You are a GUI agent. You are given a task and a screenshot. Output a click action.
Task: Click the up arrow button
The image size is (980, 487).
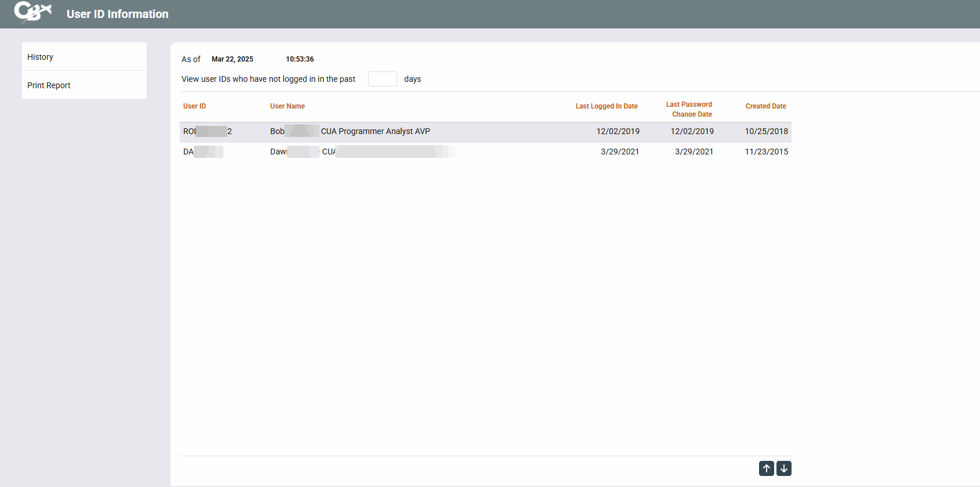766,468
